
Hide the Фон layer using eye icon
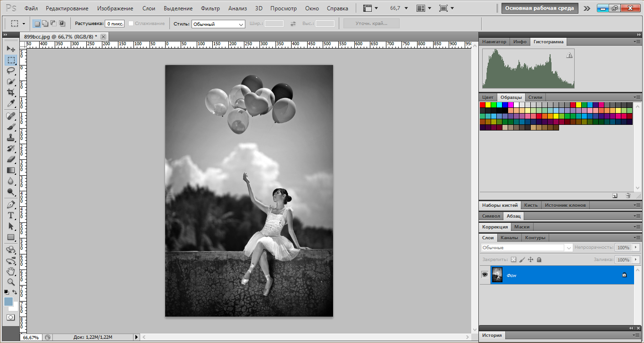485,275
